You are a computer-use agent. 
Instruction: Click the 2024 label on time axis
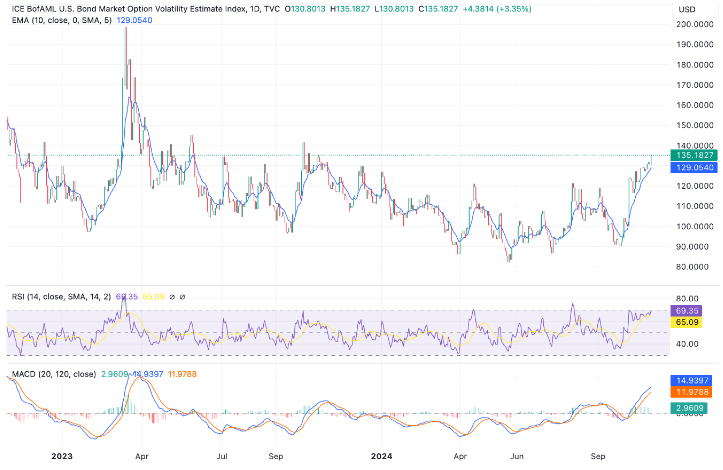[x=382, y=456]
